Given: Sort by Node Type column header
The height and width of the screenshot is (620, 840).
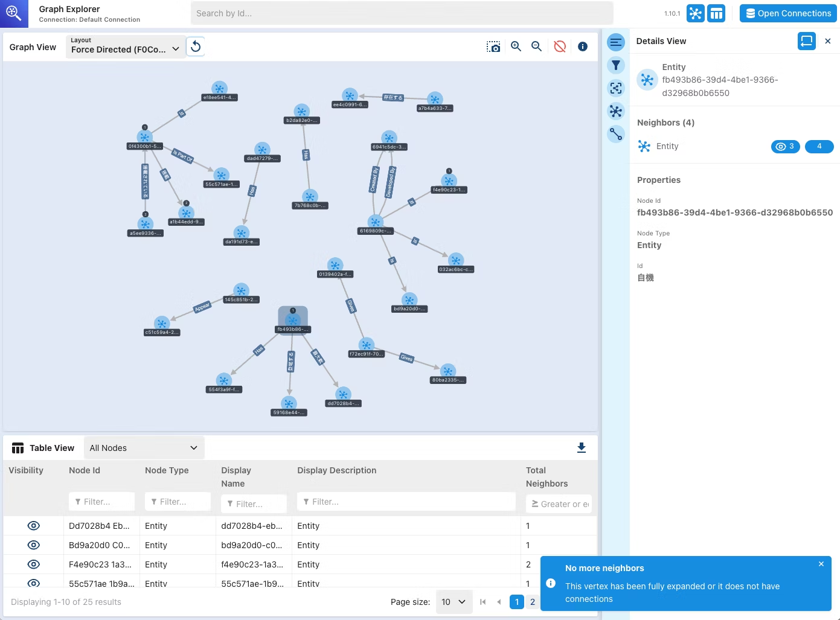Looking at the screenshot, I should (167, 470).
